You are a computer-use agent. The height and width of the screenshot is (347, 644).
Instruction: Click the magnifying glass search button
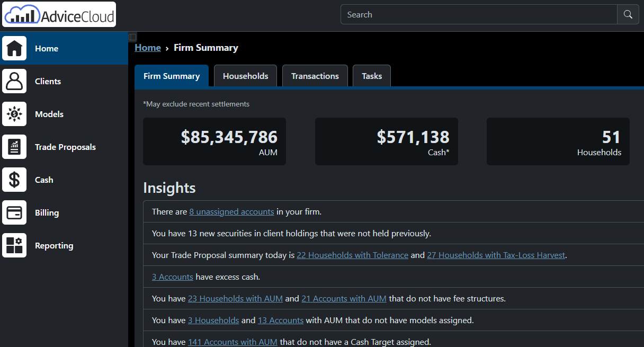click(628, 15)
